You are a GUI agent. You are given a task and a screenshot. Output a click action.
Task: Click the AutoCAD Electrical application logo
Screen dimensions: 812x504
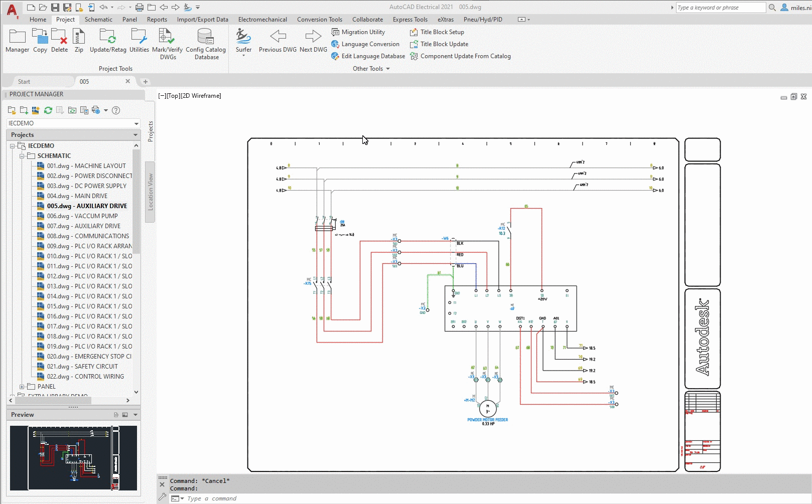pyautogui.click(x=12, y=10)
